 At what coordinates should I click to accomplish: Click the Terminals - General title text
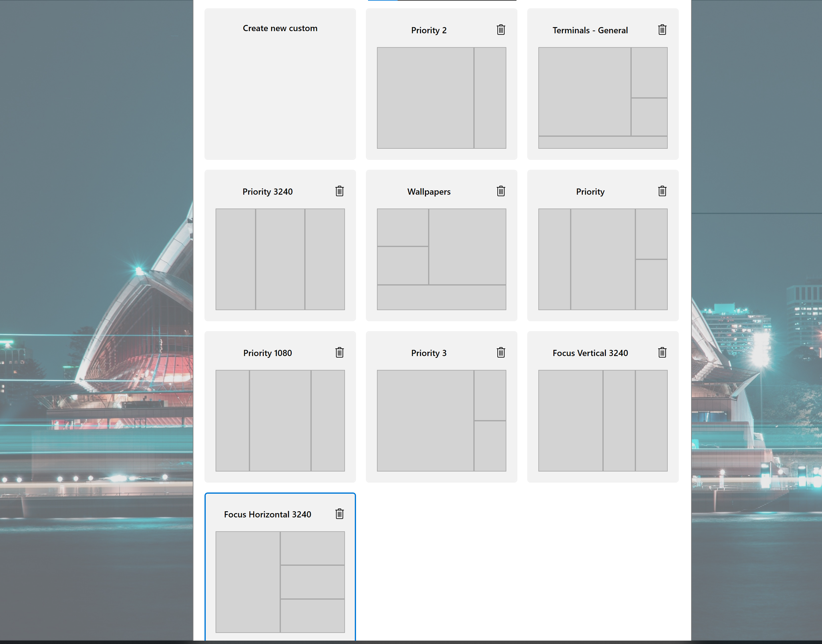point(590,30)
